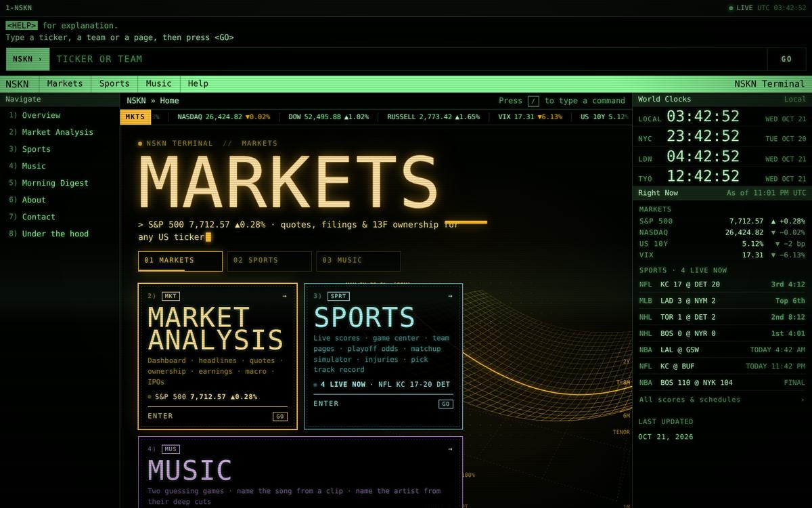Click the VIX 17.31 ticker tape entry
The width and height of the screenshot is (812, 508).
pyautogui.click(x=530, y=117)
